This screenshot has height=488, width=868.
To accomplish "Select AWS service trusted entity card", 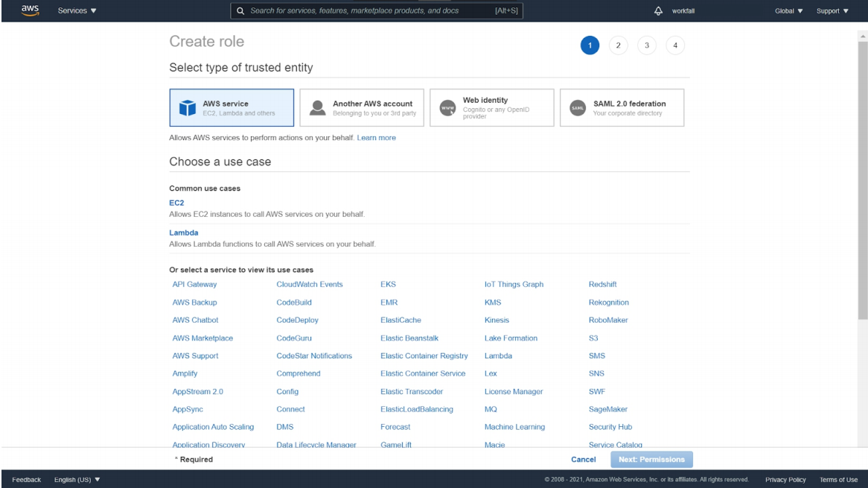I will click(x=232, y=107).
